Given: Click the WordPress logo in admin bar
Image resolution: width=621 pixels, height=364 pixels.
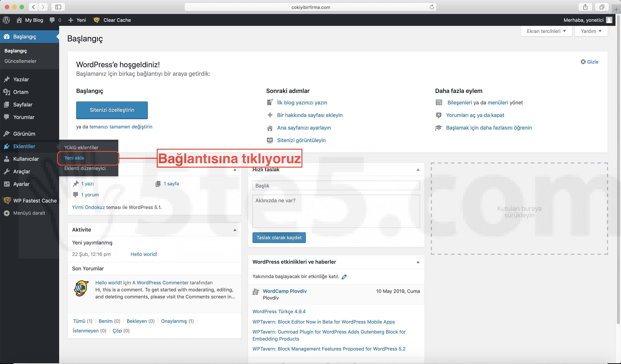Looking at the screenshot, I should tap(6, 20).
